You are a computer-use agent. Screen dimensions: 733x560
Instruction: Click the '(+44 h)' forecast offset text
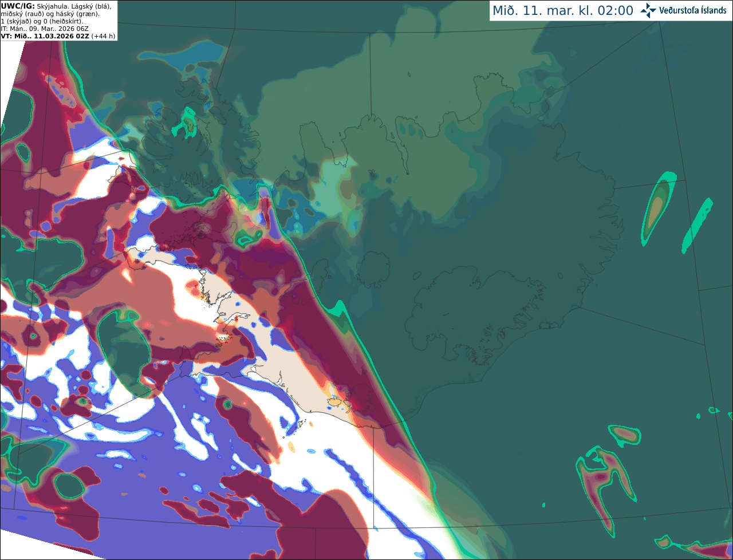coord(103,36)
